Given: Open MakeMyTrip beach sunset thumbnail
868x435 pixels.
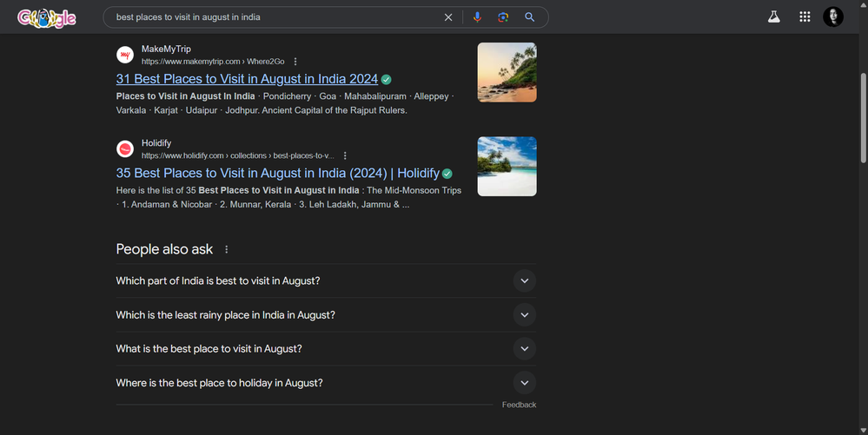Looking at the screenshot, I should tap(507, 73).
